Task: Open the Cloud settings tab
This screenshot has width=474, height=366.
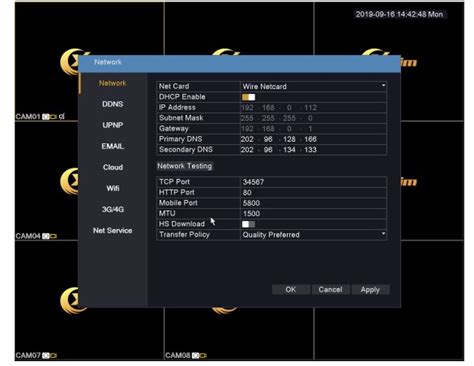Action: click(113, 167)
